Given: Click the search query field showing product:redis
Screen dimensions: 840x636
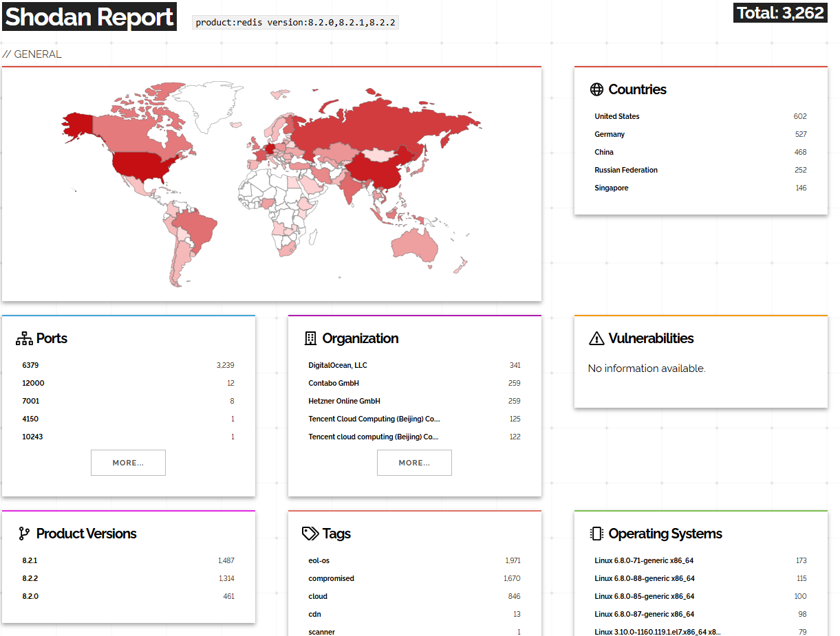Looking at the screenshot, I should [297, 22].
